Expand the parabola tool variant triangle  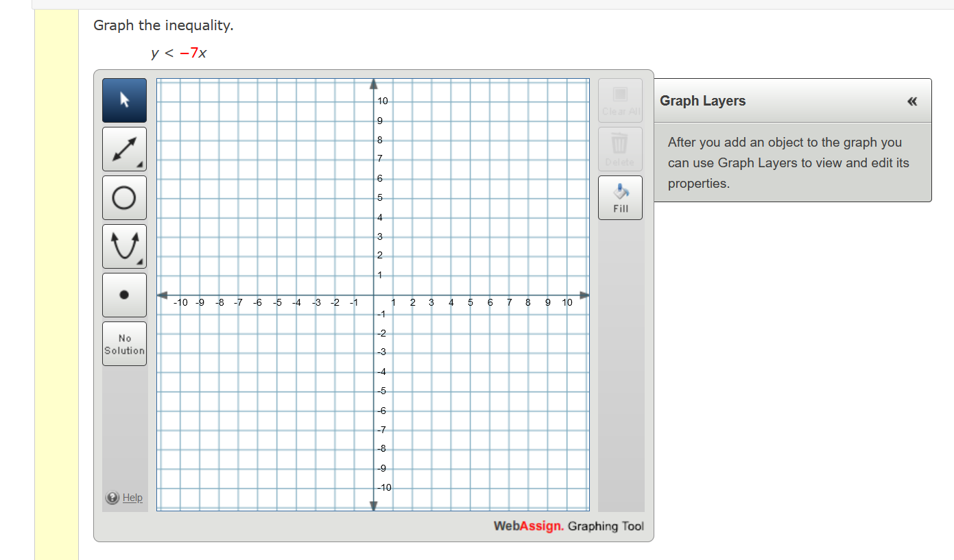[141, 263]
